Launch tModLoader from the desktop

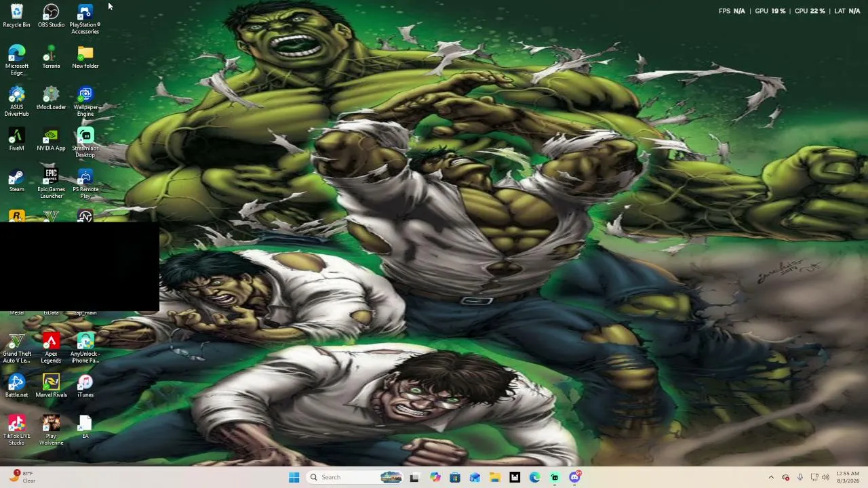[x=51, y=98]
